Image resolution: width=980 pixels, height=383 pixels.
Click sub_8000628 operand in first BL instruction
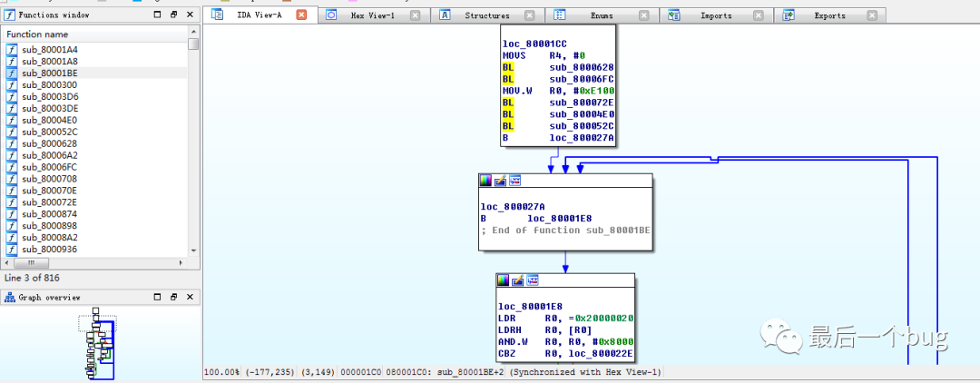coord(580,67)
